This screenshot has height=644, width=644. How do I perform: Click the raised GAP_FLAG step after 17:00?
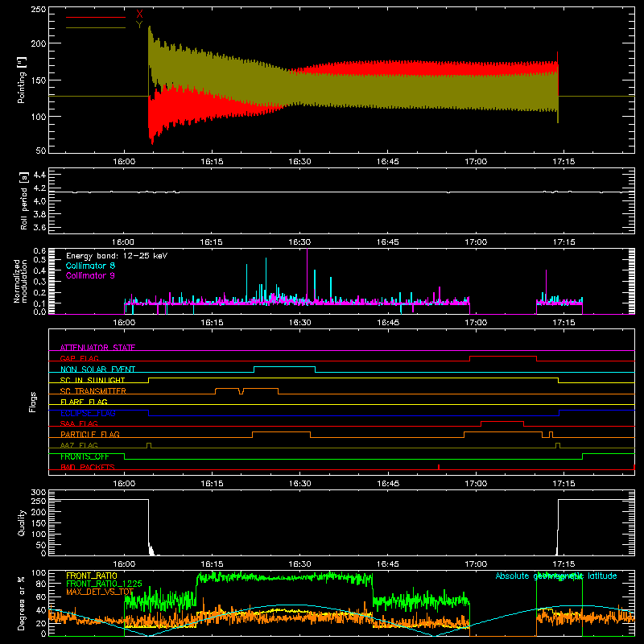click(x=503, y=357)
